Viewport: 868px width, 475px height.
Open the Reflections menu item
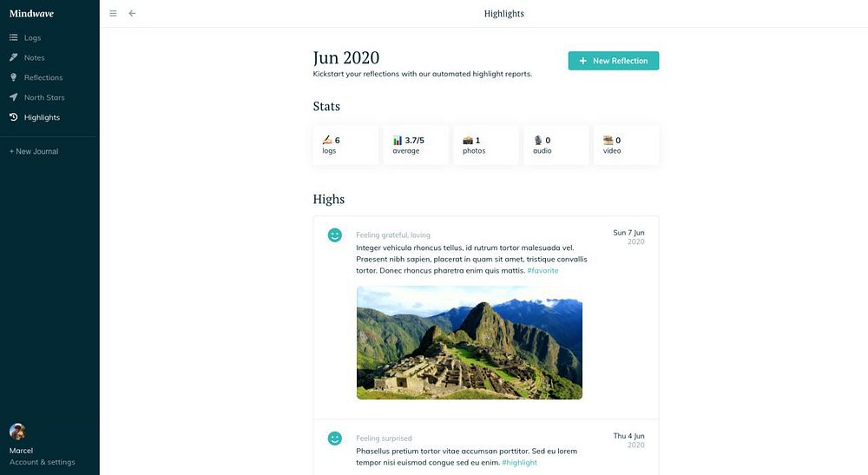(x=43, y=77)
